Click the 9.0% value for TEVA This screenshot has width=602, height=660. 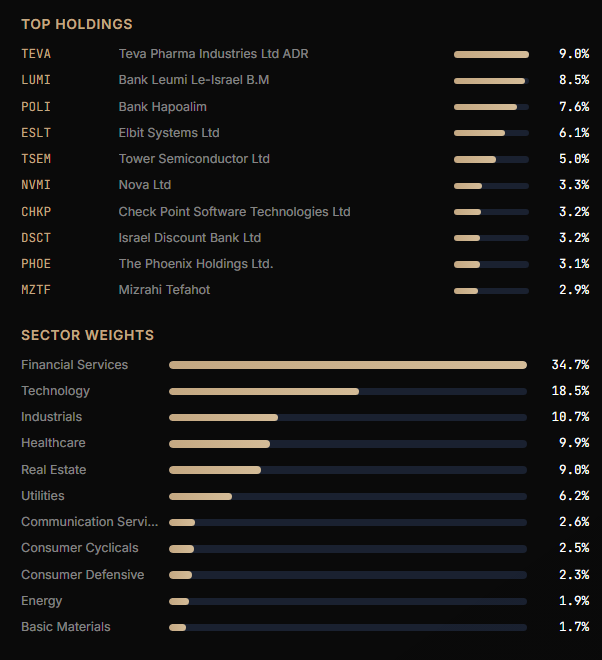pyautogui.click(x=574, y=54)
